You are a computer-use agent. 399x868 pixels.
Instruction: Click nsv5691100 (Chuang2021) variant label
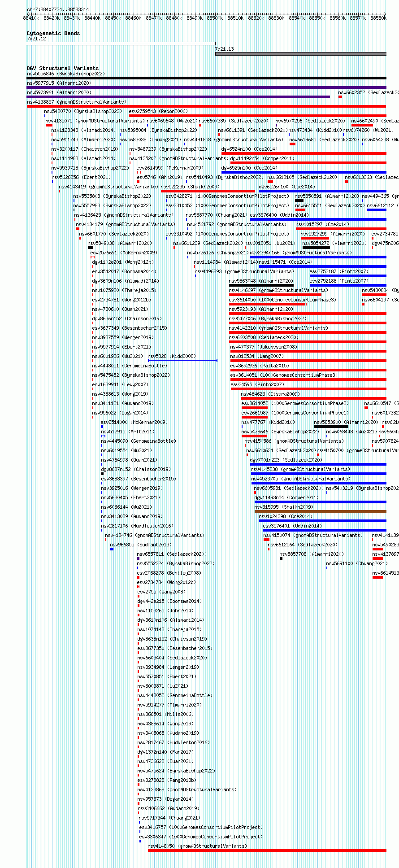click(357, 563)
